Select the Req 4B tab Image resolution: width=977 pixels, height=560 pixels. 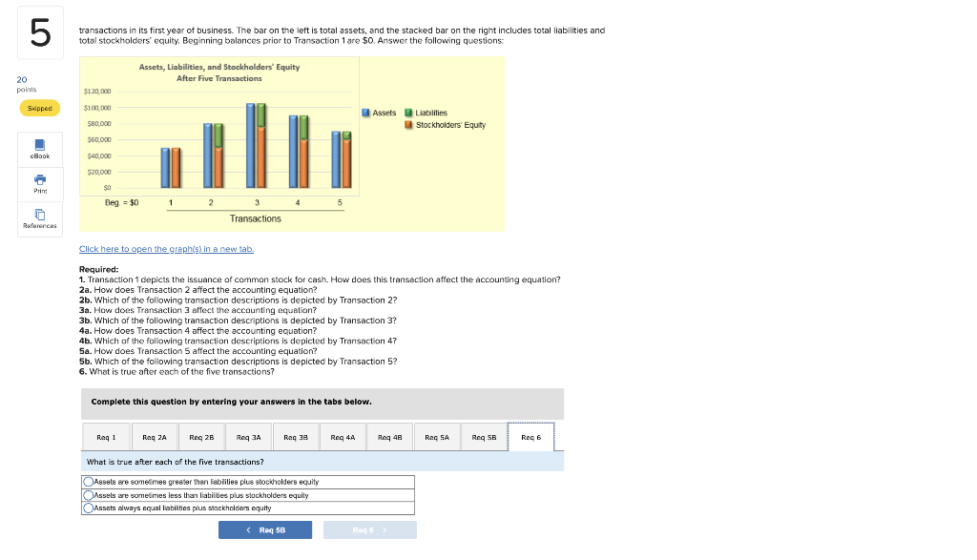pos(389,437)
